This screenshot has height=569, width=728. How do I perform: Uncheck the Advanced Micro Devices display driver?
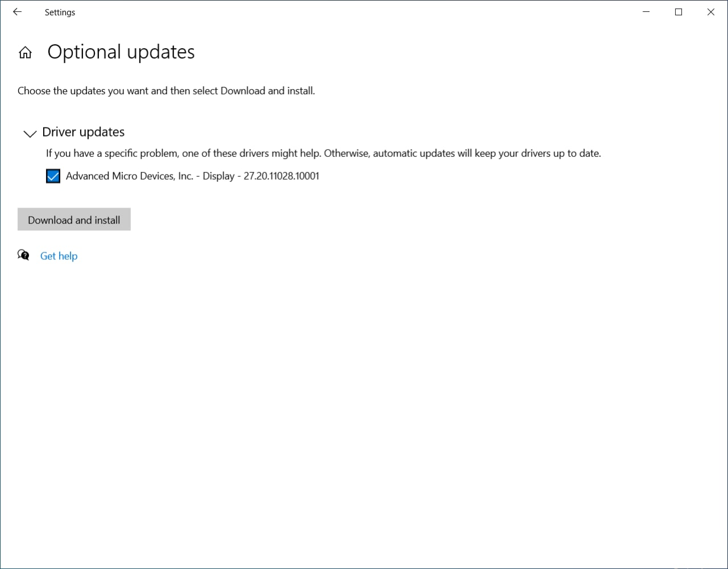[53, 176]
